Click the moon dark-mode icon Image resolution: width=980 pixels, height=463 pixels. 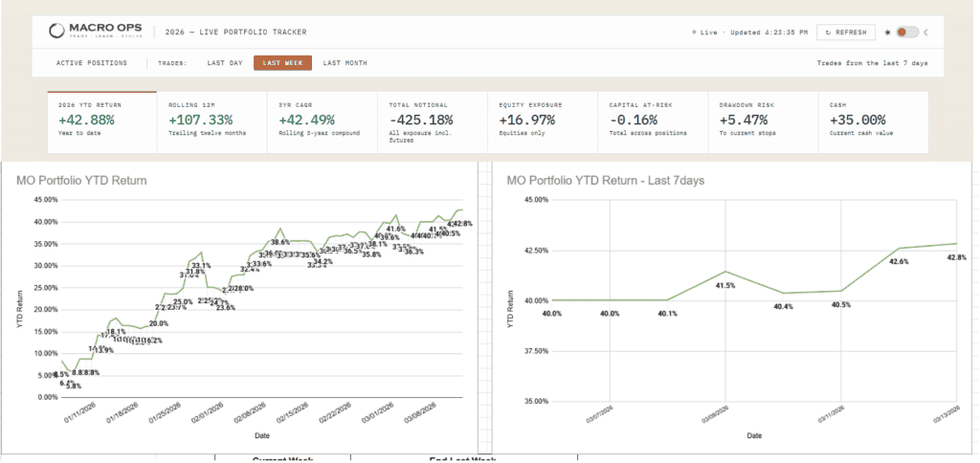[x=926, y=33]
